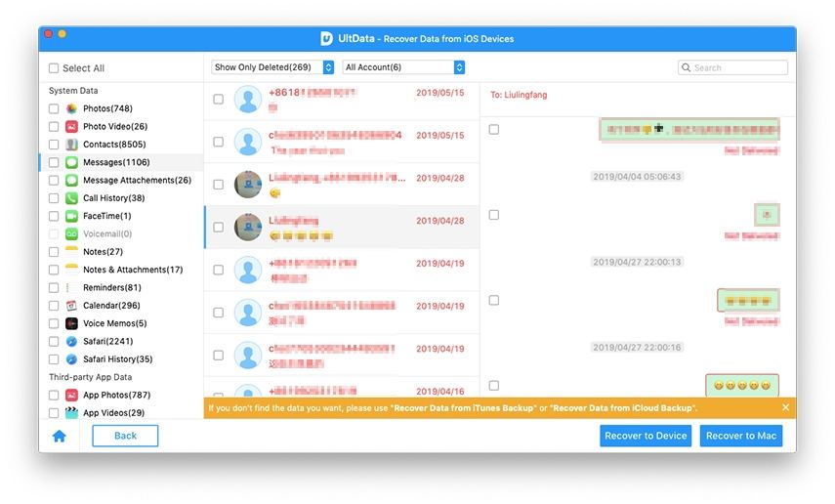The width and height of the screenshot is (835, 504).
Task: Click avatar of the +8618 conversation
Action: [x=248, y=99]
